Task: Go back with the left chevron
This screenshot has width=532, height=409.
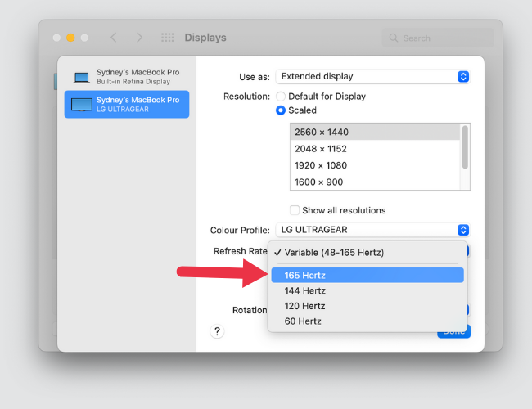Action: point(114,38)
